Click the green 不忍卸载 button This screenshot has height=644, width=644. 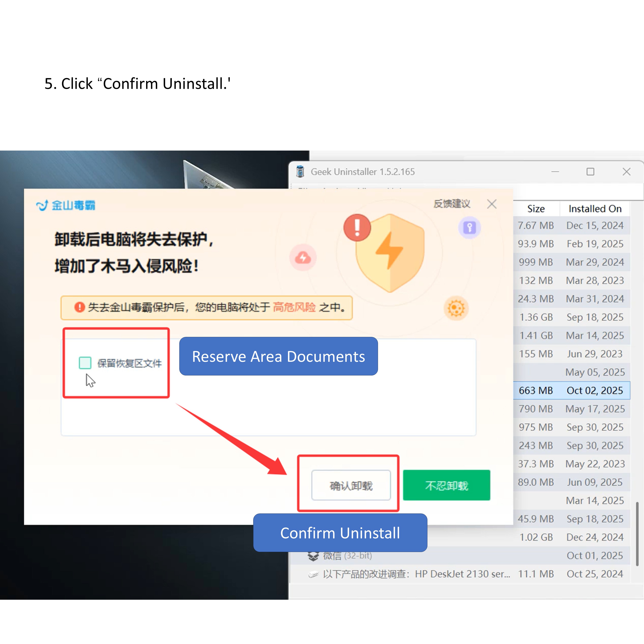[x=446, y=485]
